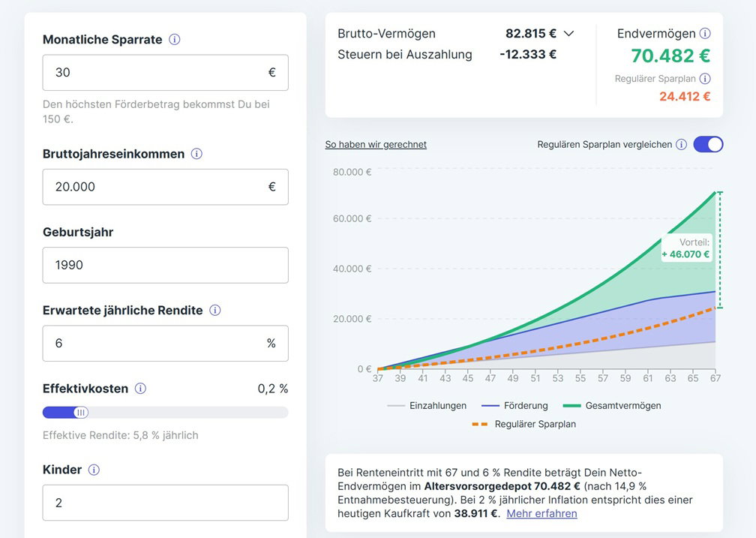Screen dimensions: 756x538
Task: Toggle Gesamtvermögen series in chart legend
Action: tap(612, 406)
